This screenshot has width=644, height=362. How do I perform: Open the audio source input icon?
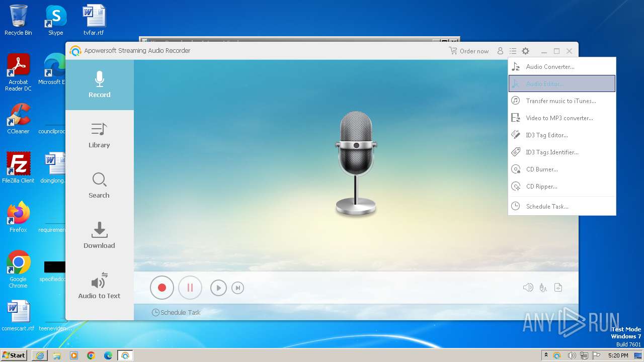pyautogui.click(x=543, y=288)
